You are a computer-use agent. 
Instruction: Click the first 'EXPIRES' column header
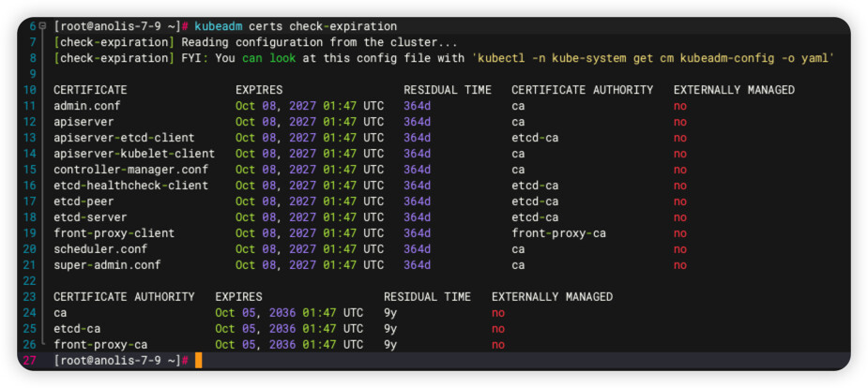point(259,90)
